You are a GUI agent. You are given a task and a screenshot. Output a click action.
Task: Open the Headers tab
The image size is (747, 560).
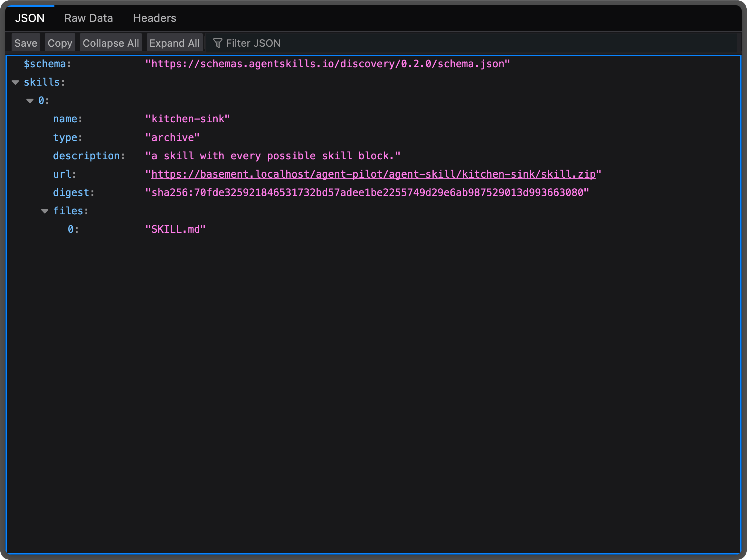155,18
